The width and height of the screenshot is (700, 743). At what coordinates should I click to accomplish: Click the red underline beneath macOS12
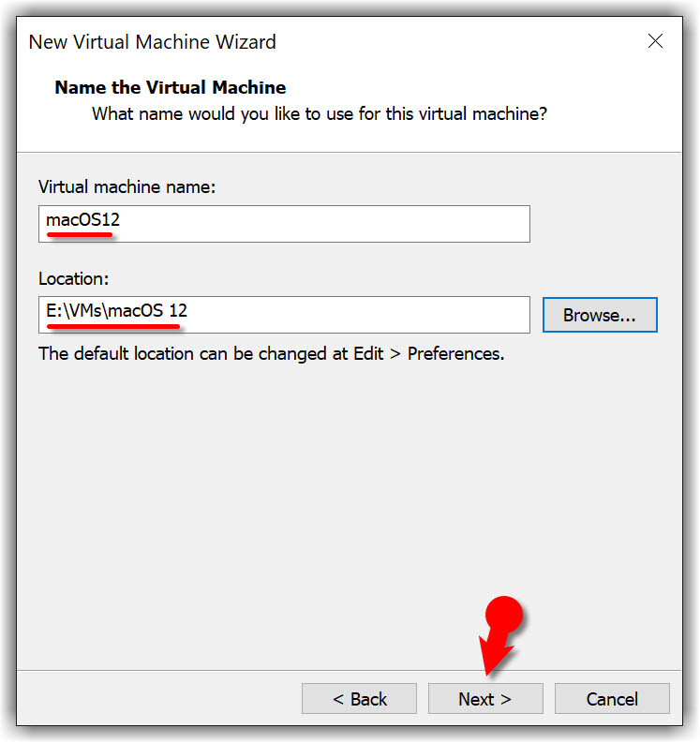coord(80,236)
